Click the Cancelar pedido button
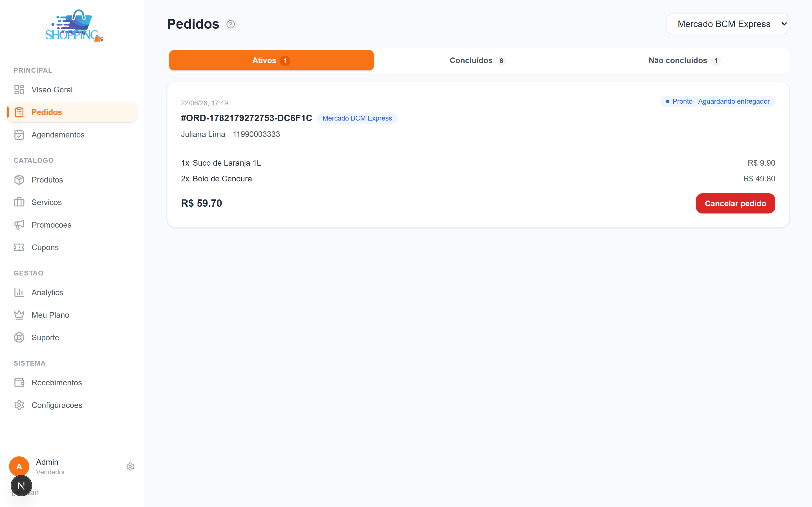 coord(735,203)
